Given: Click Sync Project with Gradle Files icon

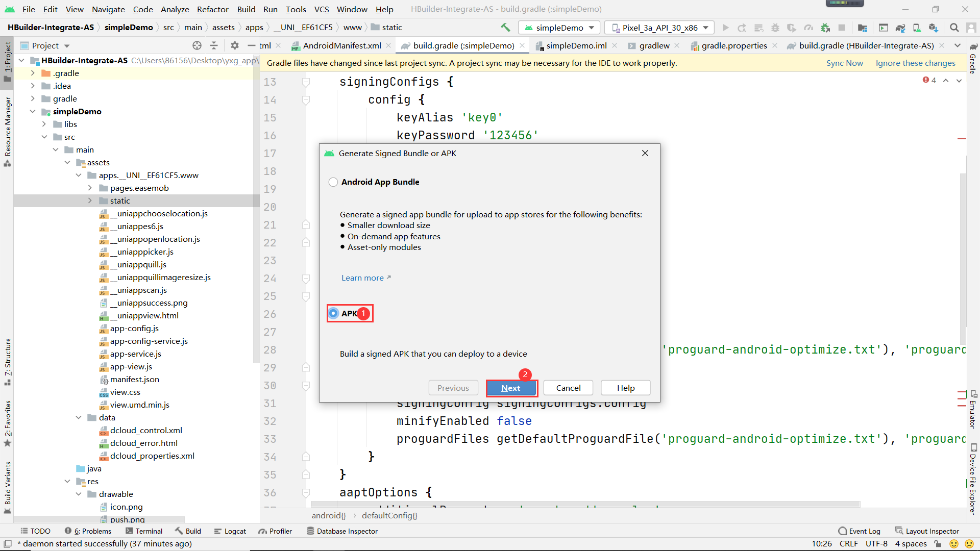Looking at the screenshot, I should click(900, 28).
